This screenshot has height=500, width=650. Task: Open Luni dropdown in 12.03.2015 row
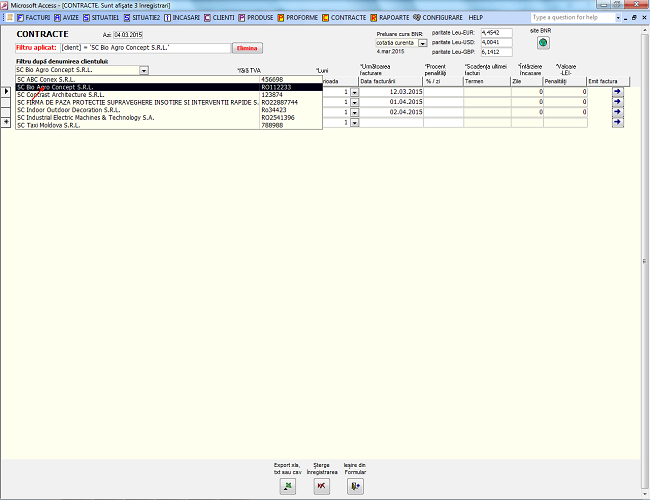tap(354, 92)
